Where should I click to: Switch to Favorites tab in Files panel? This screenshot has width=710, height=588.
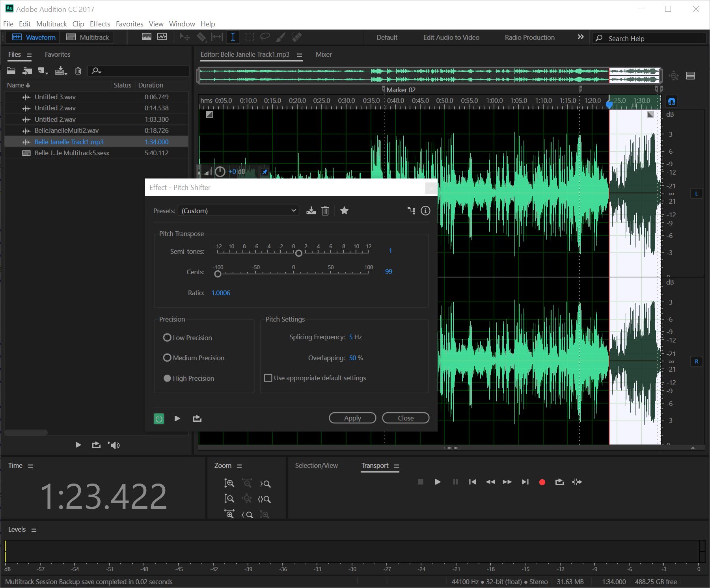[x=58, y=54]
